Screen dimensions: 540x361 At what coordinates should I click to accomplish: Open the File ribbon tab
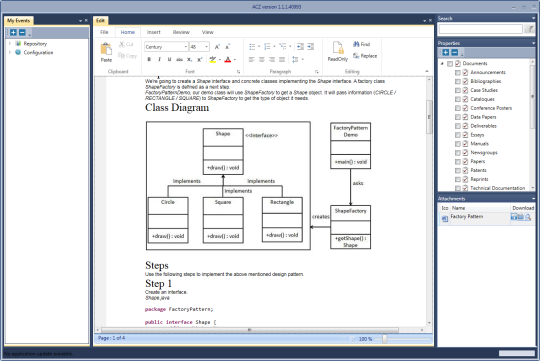104,32
